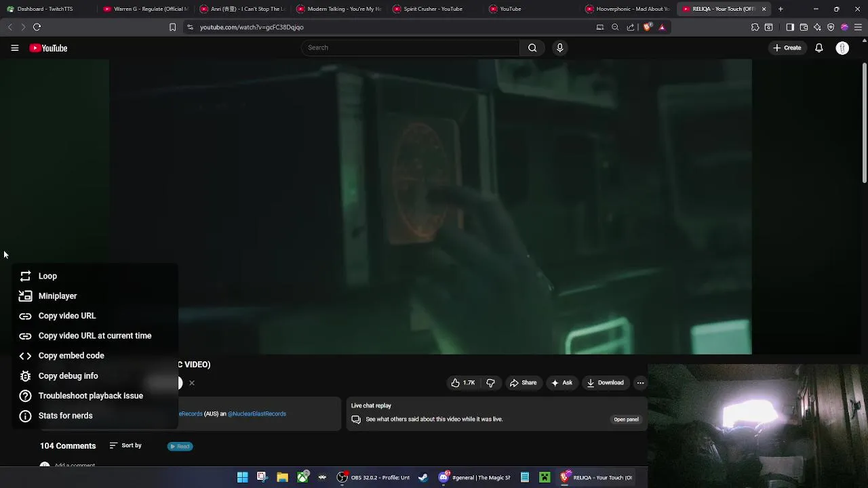Open the account avatar menu
The image size is (868, 488).
[842, 48]
